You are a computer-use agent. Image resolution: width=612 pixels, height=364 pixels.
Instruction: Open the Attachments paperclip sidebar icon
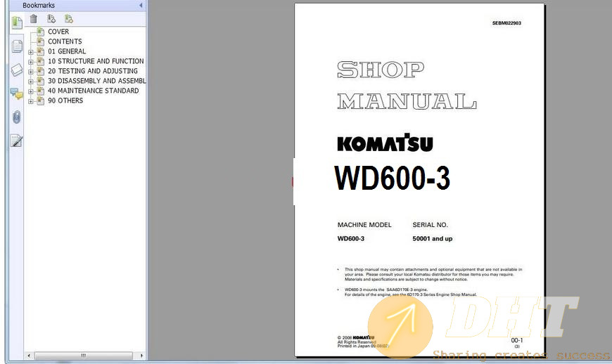click(17, 117)
